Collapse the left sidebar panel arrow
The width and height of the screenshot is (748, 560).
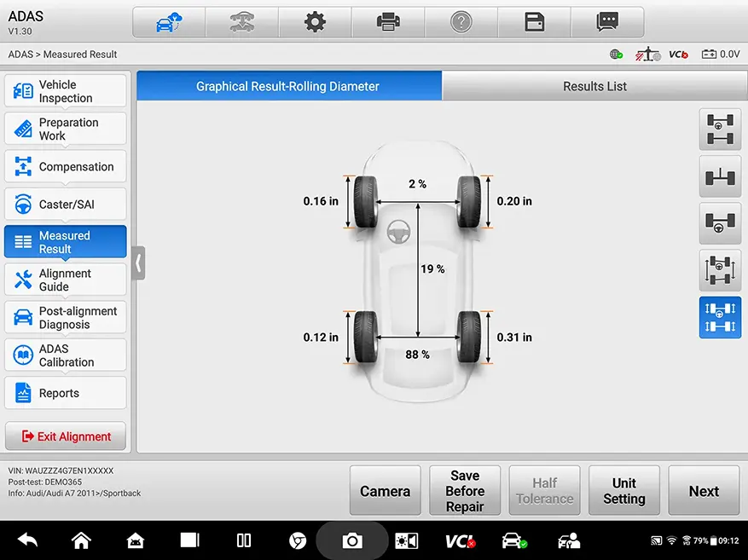(x=138, y=263)
